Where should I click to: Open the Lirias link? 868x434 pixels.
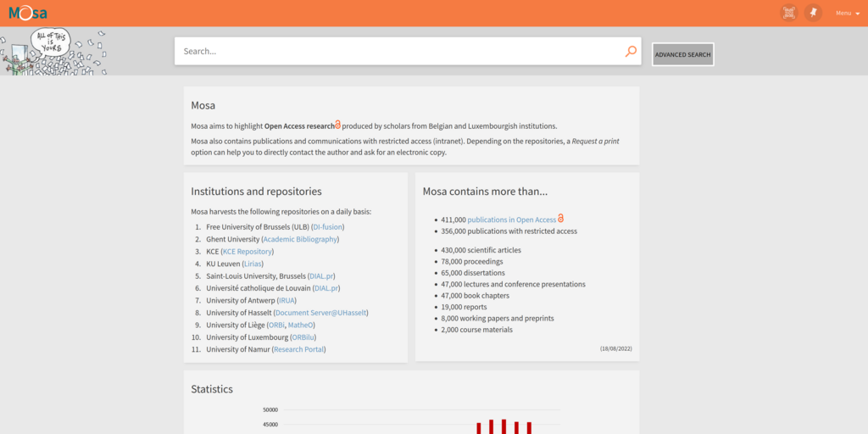253,264
